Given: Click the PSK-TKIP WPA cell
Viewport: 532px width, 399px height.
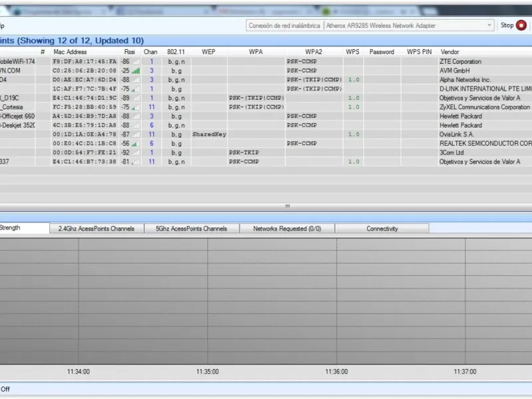Looking at the screenshot, I should [244, 153].
